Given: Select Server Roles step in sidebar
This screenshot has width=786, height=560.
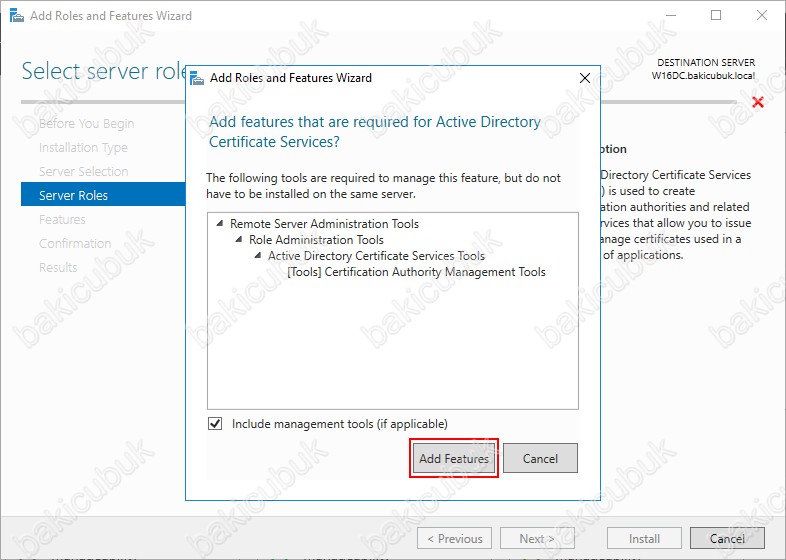Looking at the screenshot, I should pyautogui.click(x=103, y=195).
